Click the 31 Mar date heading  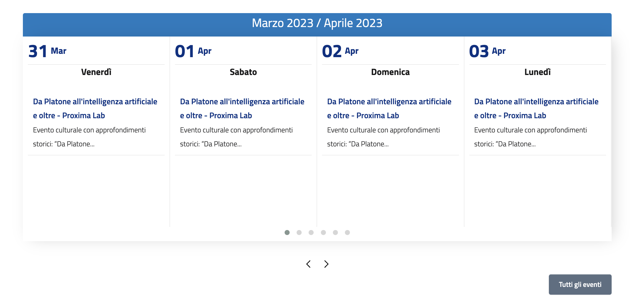[x=47, y=51]
